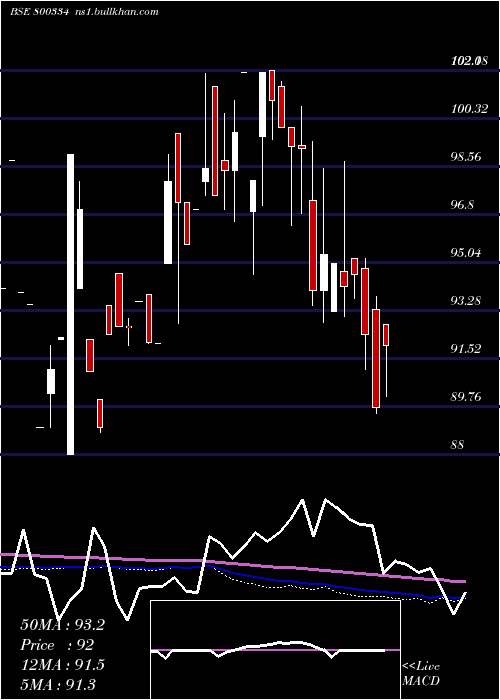
Task: Click the 102.08 price axis label
Action: coord(469,61)
